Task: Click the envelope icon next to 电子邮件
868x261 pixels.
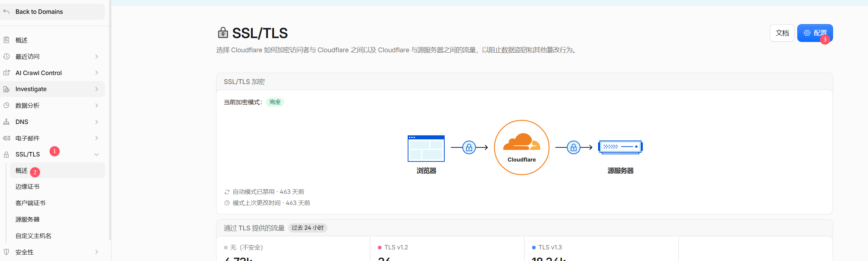Action: tap(6, 138)
